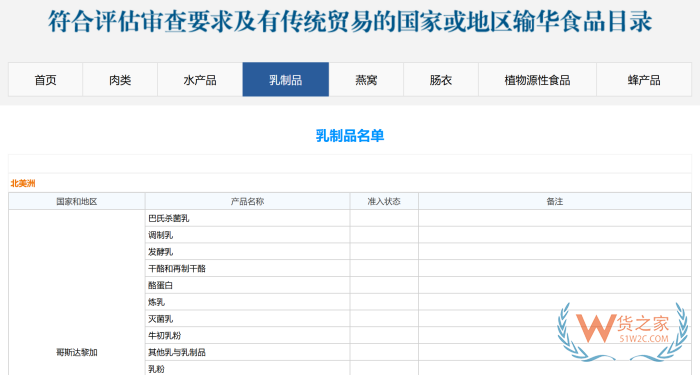This screenshot has height=375, width=700.
Task: Click the 准入状态 column header
Action: (384, 201)
